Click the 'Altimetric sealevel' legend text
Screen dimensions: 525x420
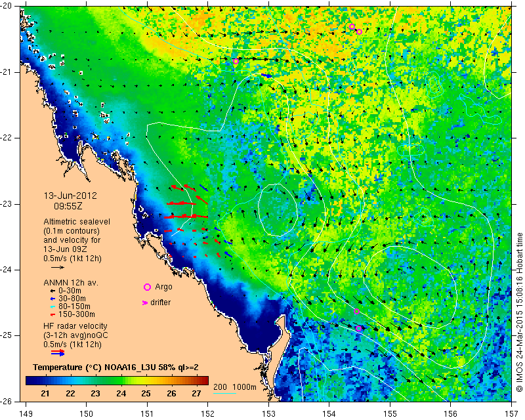77,222
